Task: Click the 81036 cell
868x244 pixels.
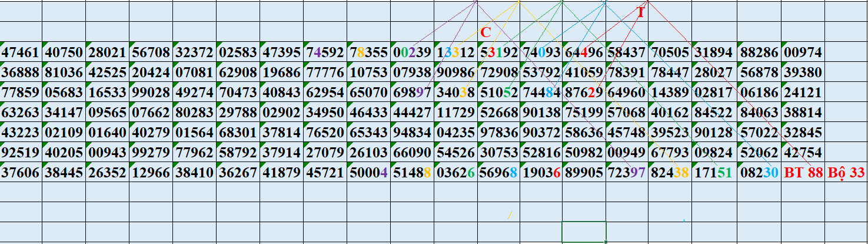Action: pyautogui.click(x=64, y=73)
